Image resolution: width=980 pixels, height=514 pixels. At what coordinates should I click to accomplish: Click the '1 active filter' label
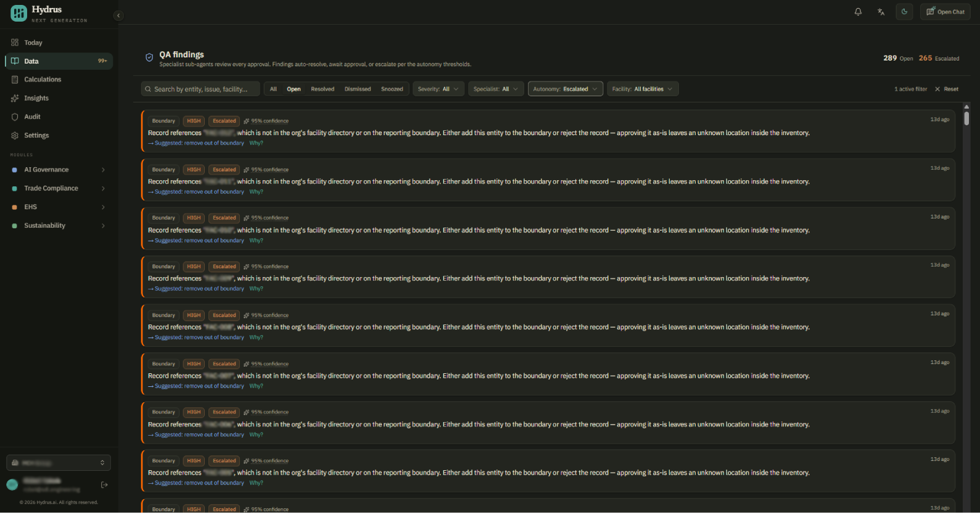pos(911,89)
